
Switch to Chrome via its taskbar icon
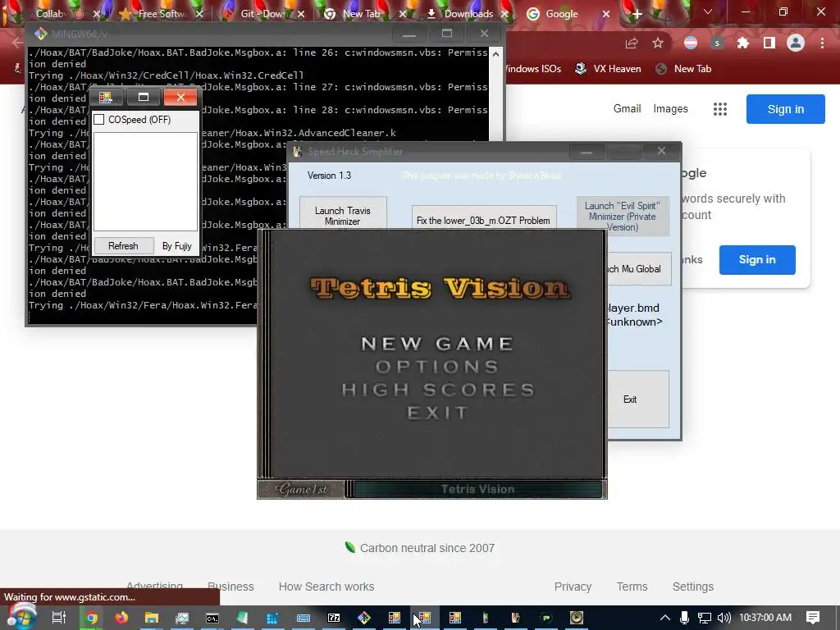92,618
